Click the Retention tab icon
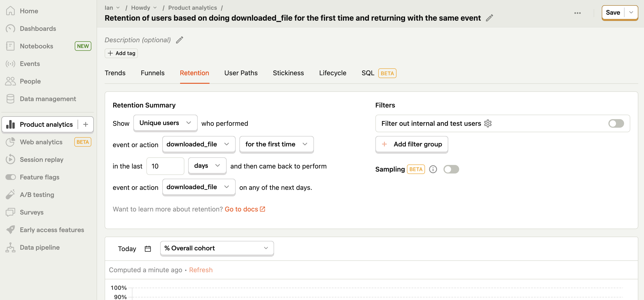Viewport: 644px width, 300px height. (x=194, y=73)
